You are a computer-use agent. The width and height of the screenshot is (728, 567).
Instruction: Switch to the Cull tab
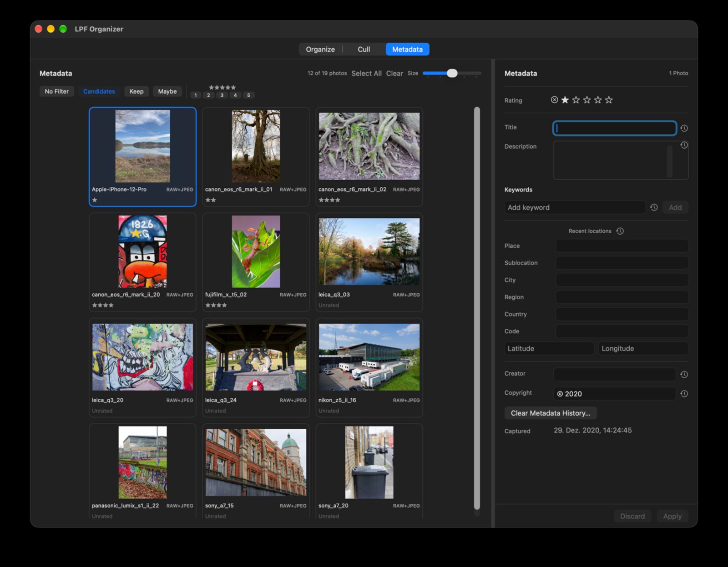[364, 49]
